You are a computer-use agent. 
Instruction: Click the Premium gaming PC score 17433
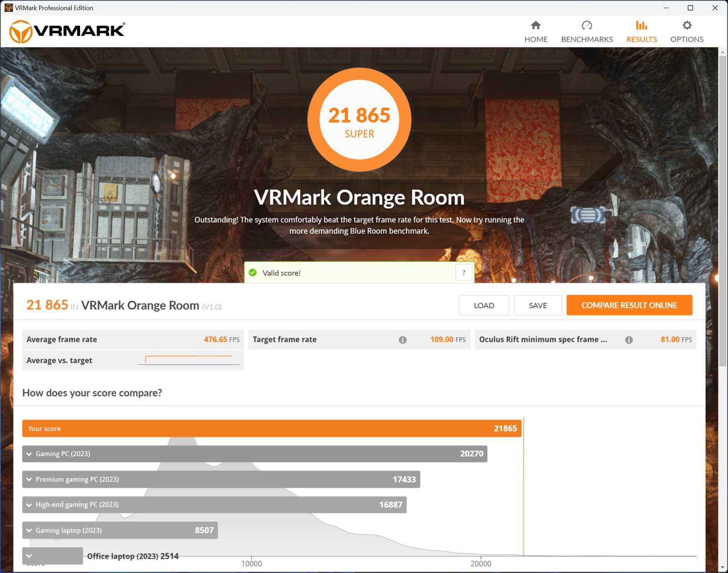tap(404, 479)
